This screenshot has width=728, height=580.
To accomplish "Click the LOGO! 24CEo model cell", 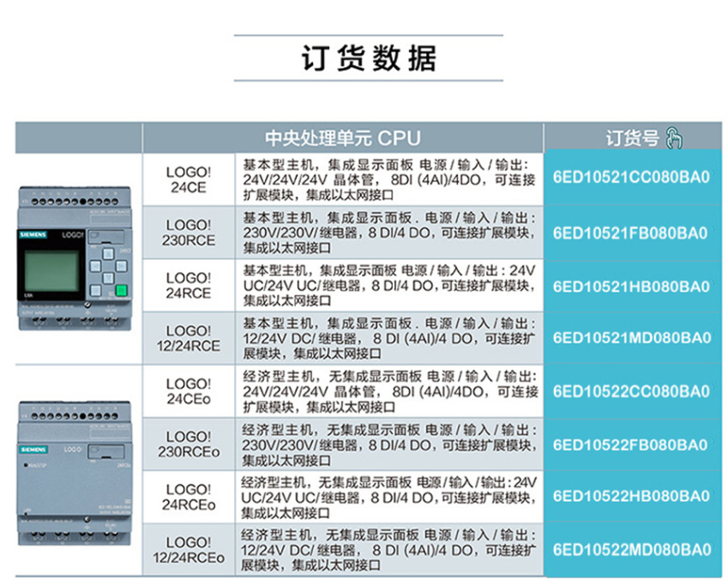I will click(x=189, y=391).
